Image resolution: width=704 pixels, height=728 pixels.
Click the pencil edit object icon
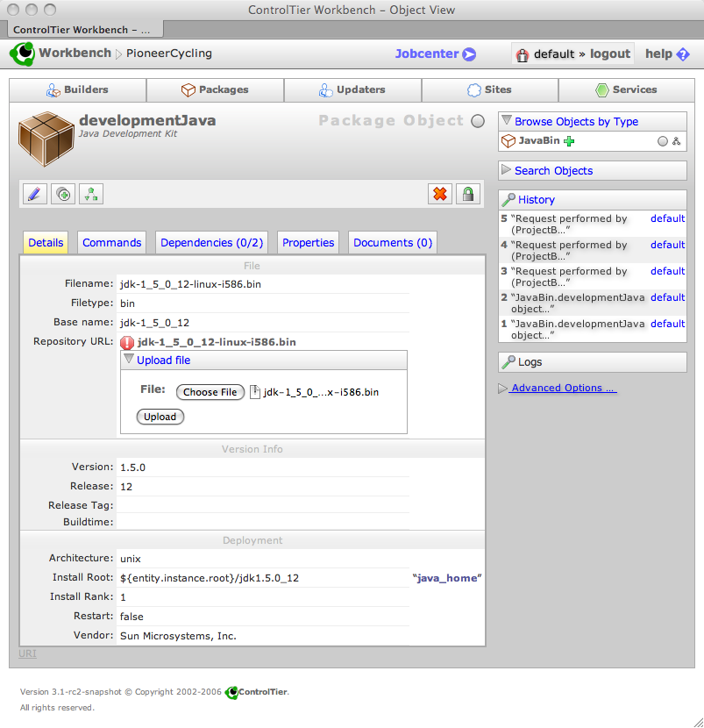click(x=35, y=194)
